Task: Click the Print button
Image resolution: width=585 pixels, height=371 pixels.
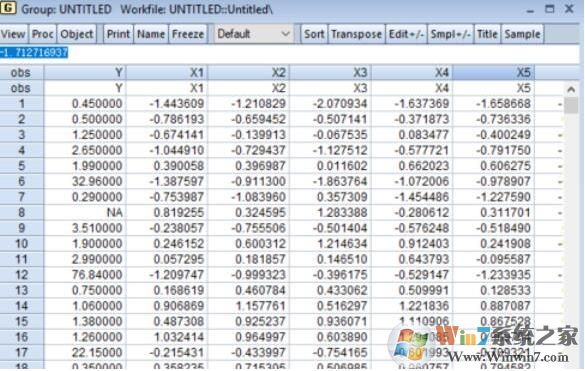Action: tap(118, 34)
